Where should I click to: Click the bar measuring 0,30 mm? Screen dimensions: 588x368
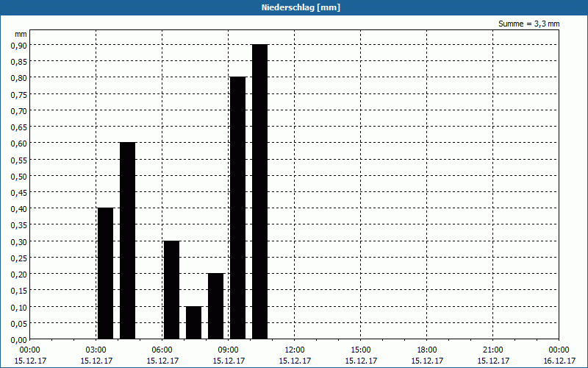(171, 289)
